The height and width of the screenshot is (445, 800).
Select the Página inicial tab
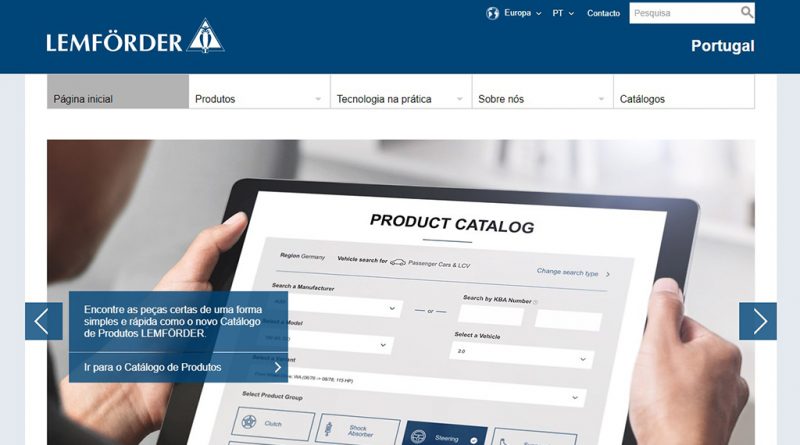tap(117, 99)
